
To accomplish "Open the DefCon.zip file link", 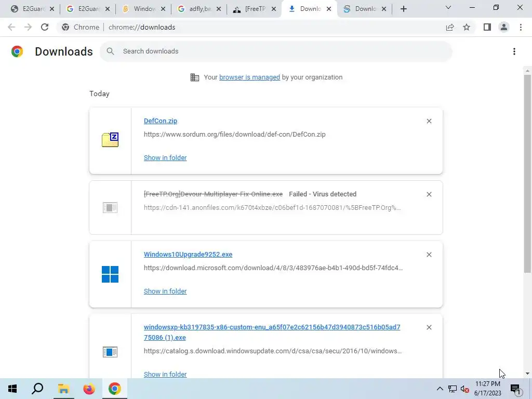I will [160, 121].
